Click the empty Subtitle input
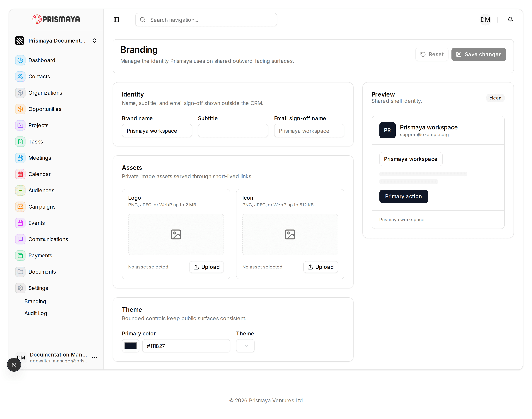The image size is (532, 419). tap(233, 131)
